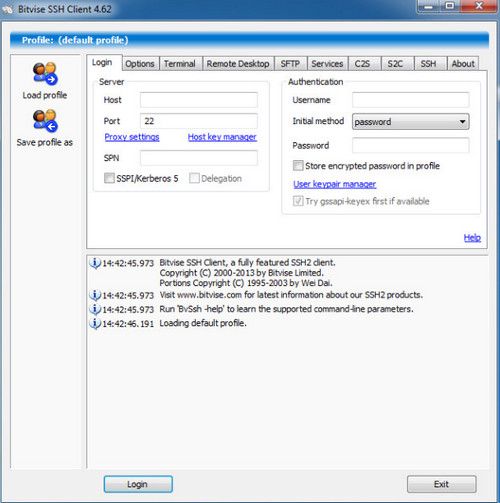Select the info icon beside the Run 'BvSsh -help' entry

95,309
